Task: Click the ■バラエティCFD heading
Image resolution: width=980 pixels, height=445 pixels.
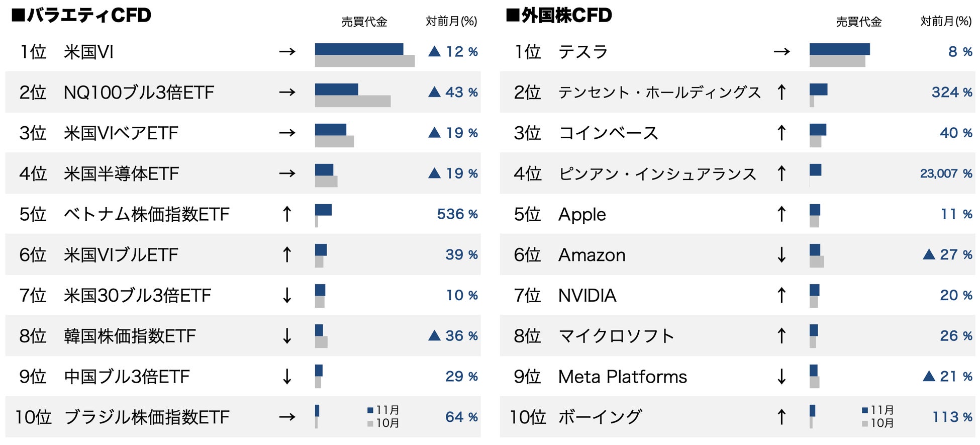Action: (81, 15)
